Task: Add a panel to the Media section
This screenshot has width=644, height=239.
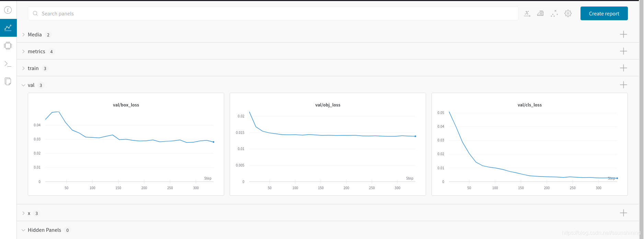Action: click(x=623, y=34)
